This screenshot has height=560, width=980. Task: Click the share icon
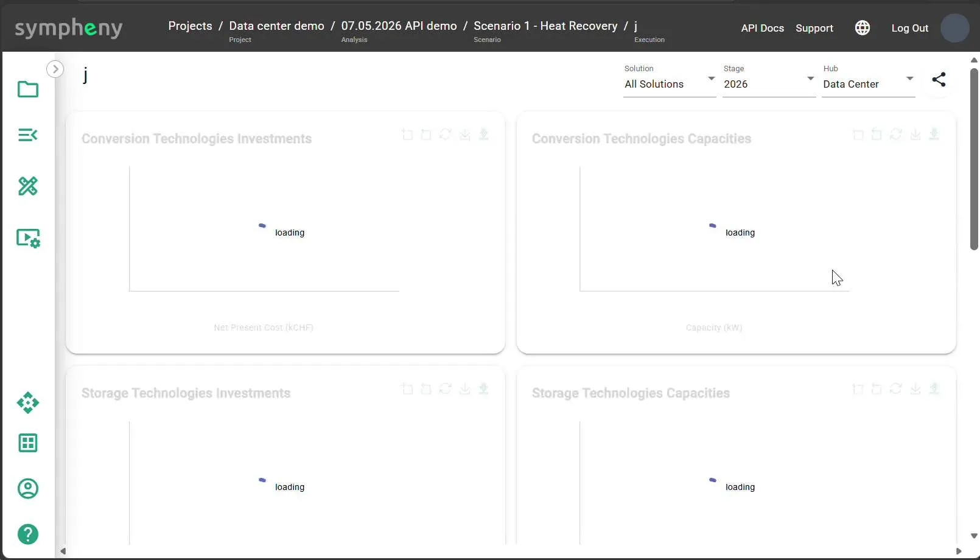pyautogui.click(x=939, y=79)
